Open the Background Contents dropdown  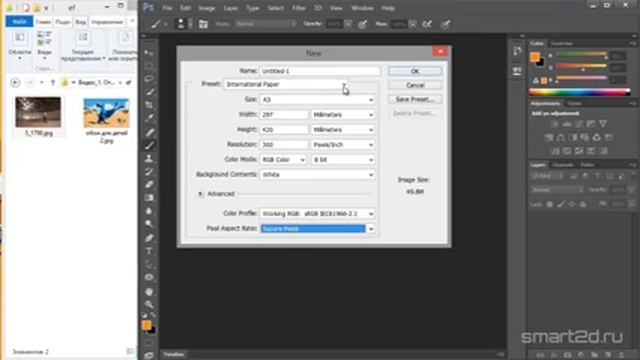[317, 175]
